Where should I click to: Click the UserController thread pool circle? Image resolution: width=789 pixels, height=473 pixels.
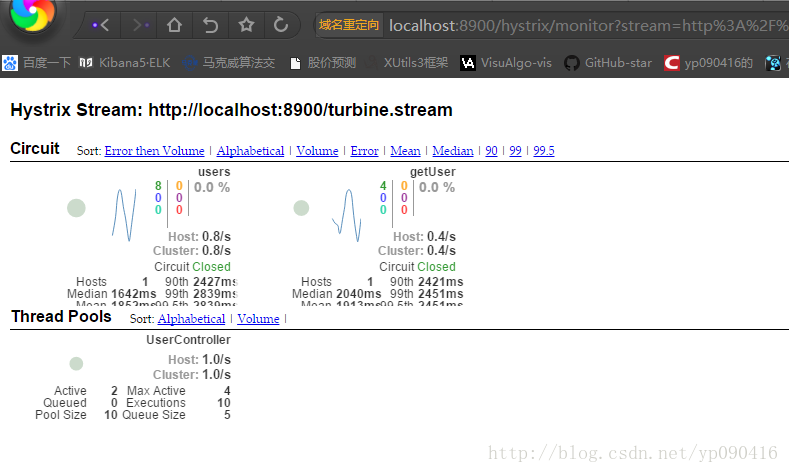(x=76, y=363)
